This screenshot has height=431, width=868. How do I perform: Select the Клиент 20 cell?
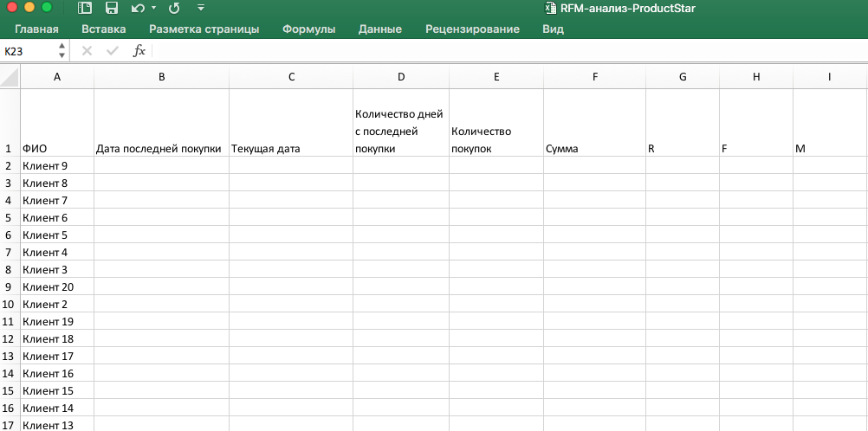pyautogui.click(x=57, y=286)
